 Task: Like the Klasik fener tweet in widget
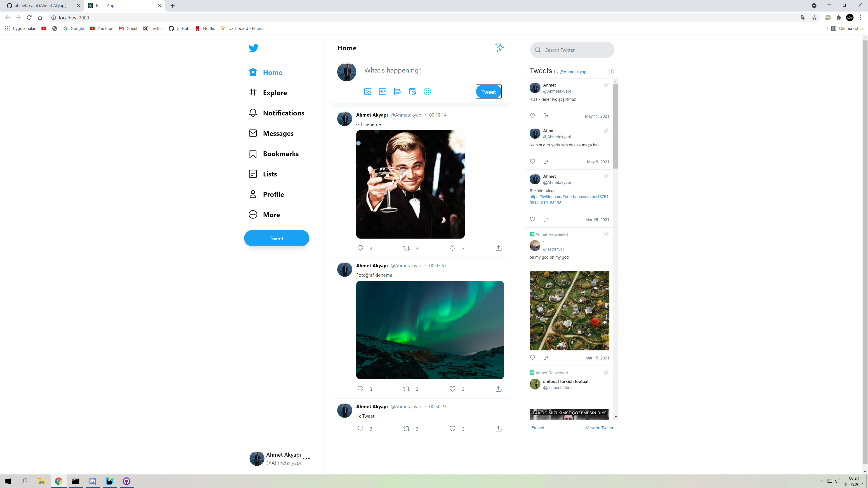(532, 116)
